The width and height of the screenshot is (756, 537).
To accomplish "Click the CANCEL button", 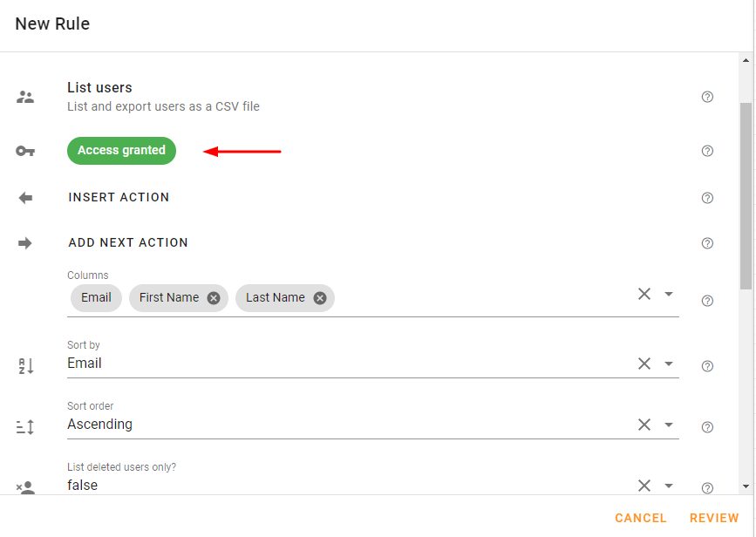I will click(640, 518).
